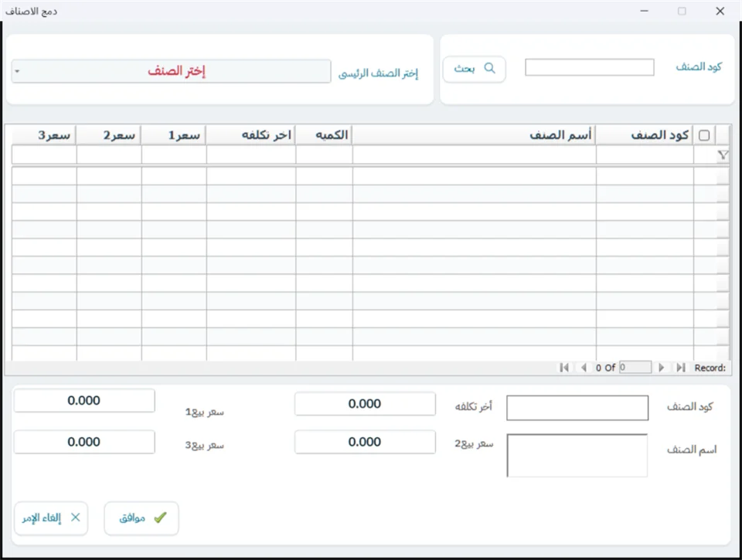The image size is (742, 560).
Task: Sort by سعر1 column header
Action: (174, 135)
